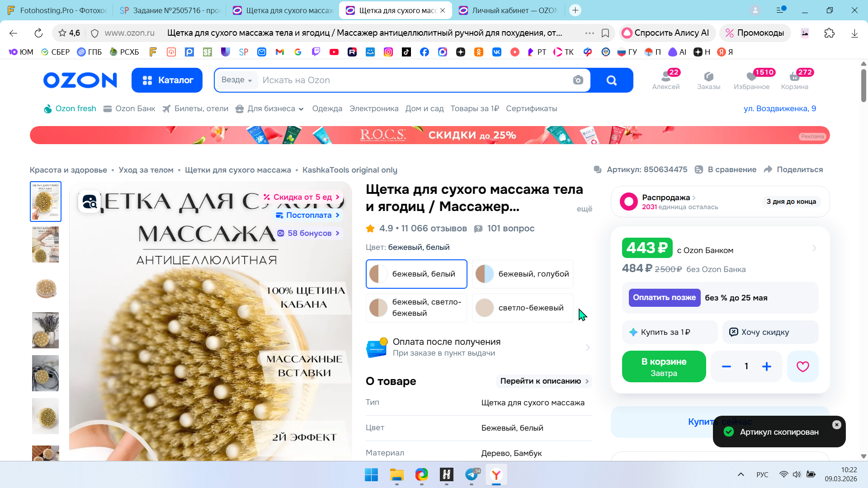Click the camera image search icon
Image resolution: width=868 pixels, height=488 pixels.
click(578, 80)
